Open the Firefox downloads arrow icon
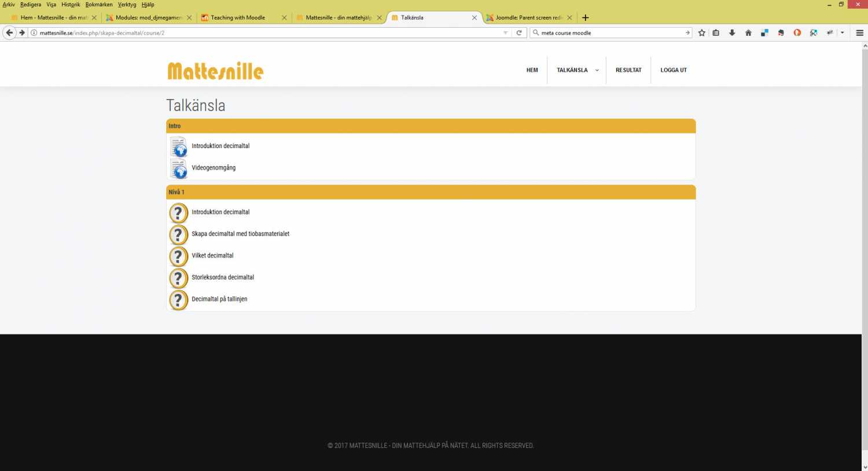 732,33
